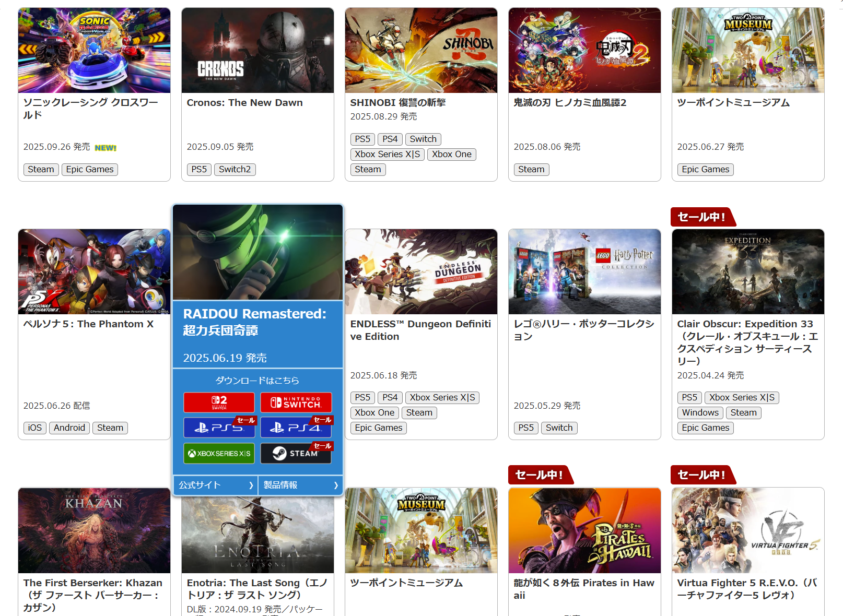
Task: Open the Cronos: The New Dawn cover image
Action: [x=257, y=50]
